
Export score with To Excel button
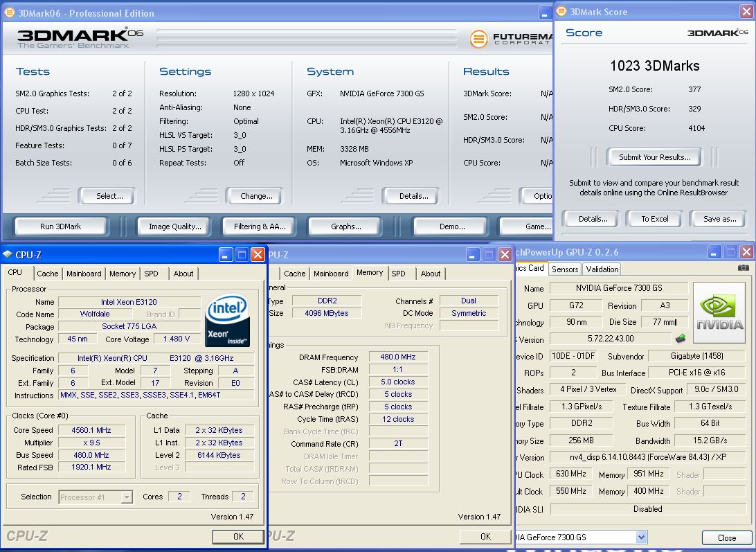(654, 219)
